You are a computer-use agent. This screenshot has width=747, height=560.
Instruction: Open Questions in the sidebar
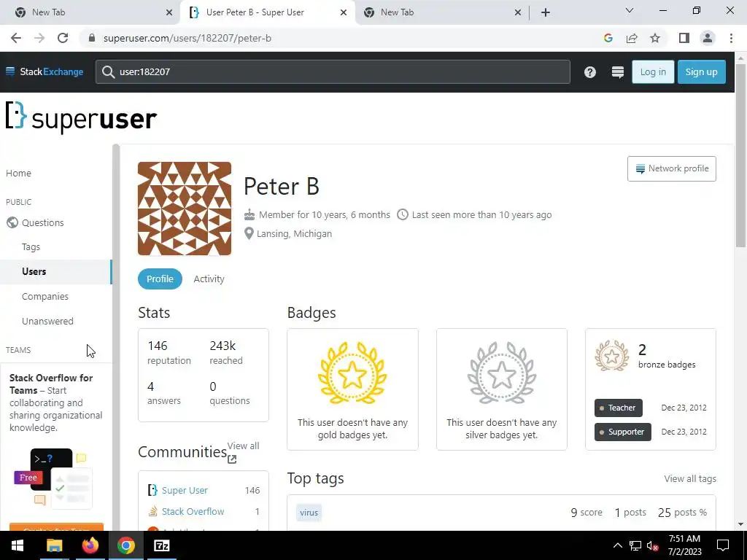(x=43, y=223)
